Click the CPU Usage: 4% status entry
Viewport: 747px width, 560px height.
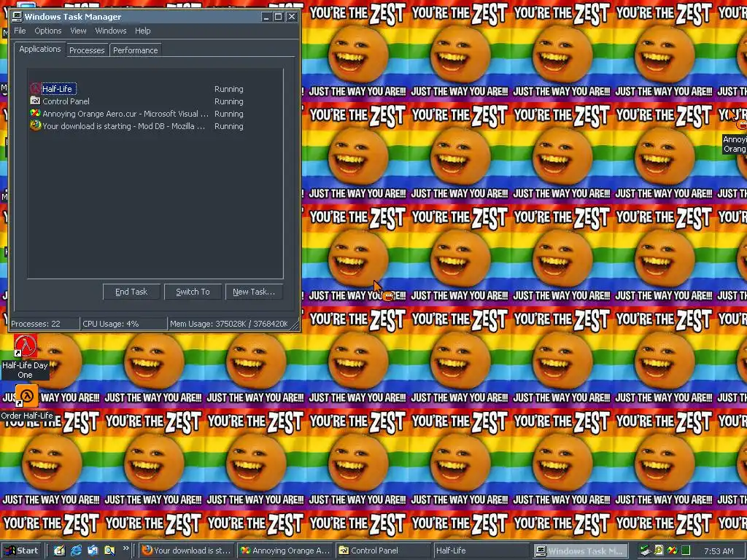(124, 324)
